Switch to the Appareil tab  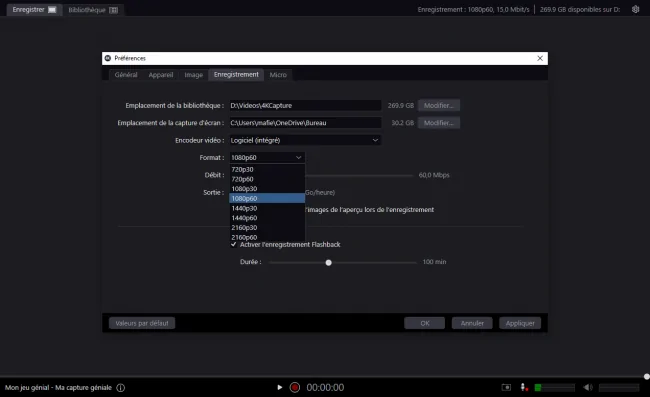[x=161, y=75]
